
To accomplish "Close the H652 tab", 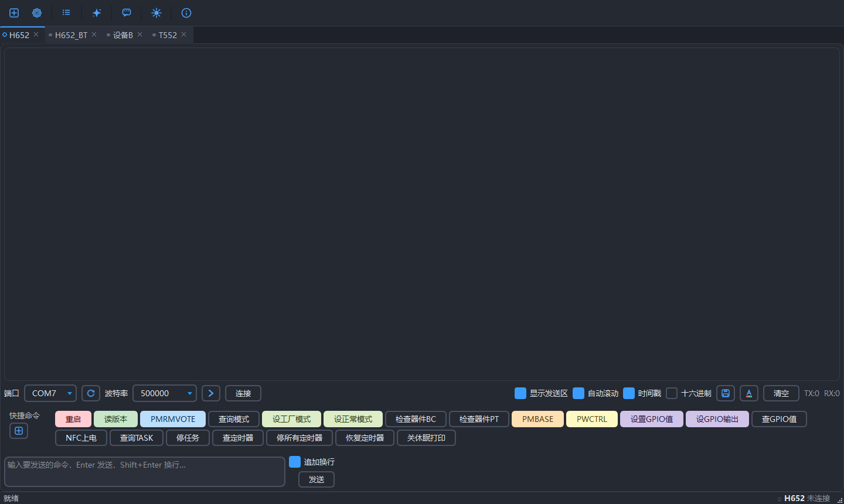I will click(36, 35).
